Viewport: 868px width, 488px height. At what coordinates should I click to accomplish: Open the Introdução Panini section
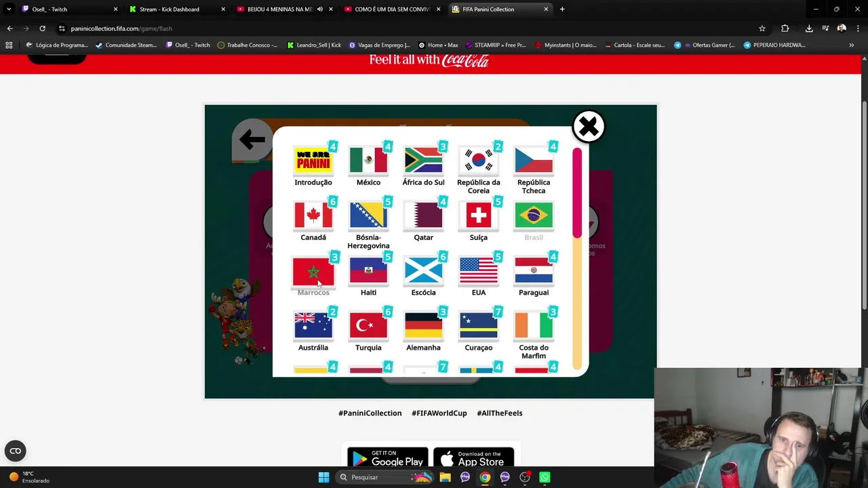coord(313,161)
